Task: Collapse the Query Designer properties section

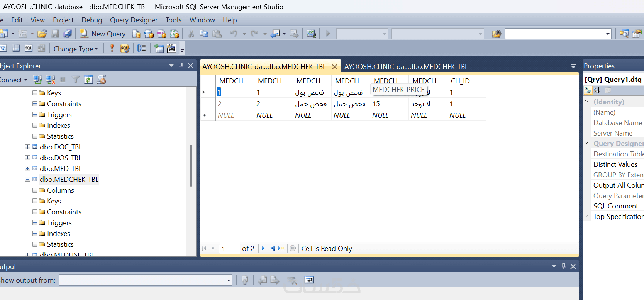Action: pos(587,143)
